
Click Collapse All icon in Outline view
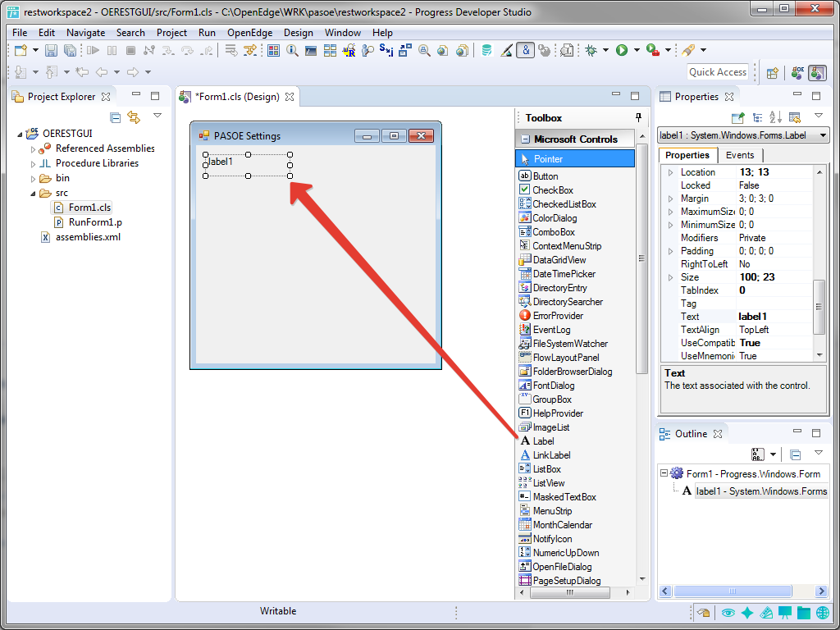click(796, 454)
